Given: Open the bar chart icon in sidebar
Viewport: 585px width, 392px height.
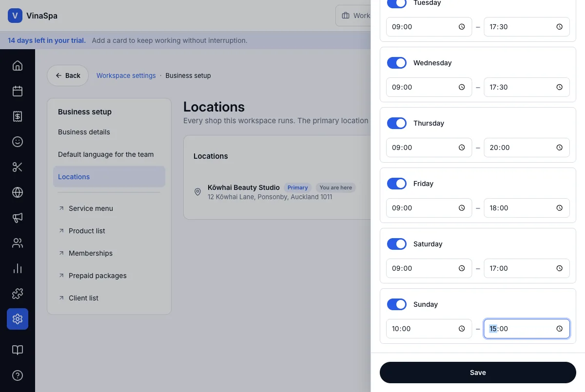Looking at the screenshot, I should click(x=18, y=268).
